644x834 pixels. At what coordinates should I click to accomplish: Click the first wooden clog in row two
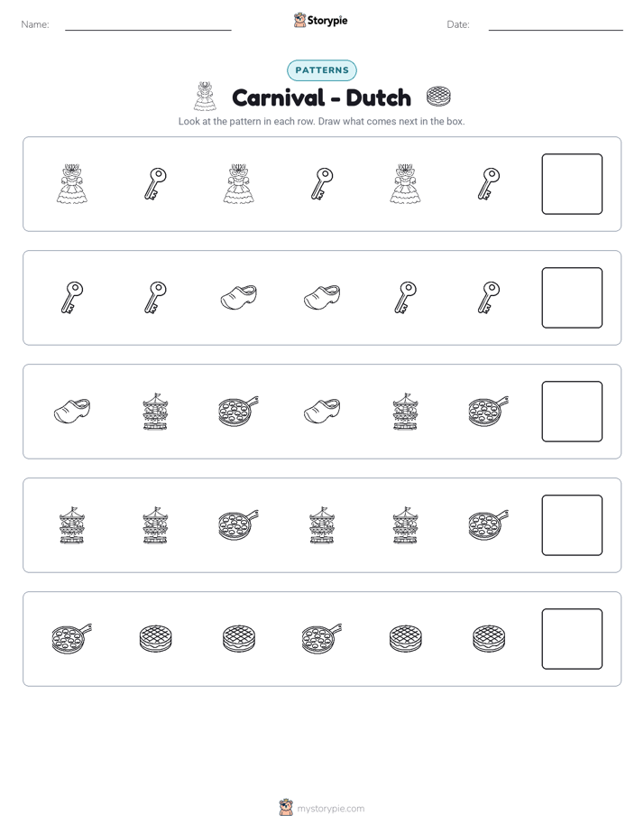pyautogui.click(x=239, y=297)
